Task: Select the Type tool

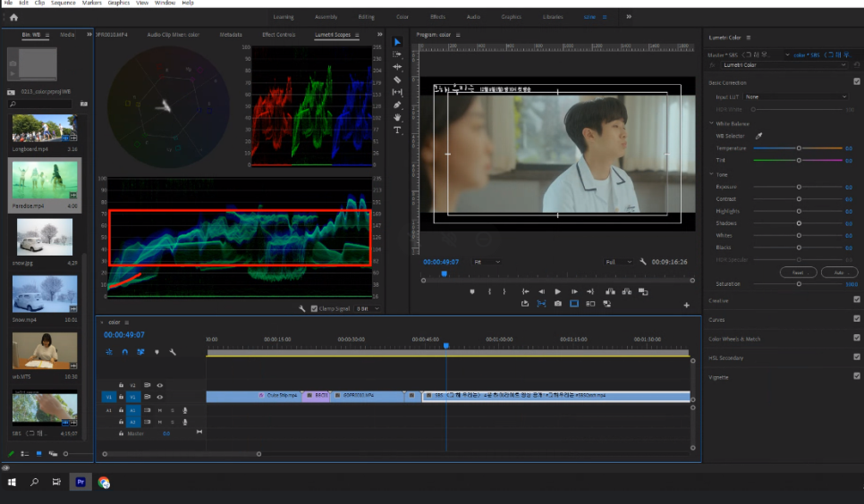Action: [397, 130]
